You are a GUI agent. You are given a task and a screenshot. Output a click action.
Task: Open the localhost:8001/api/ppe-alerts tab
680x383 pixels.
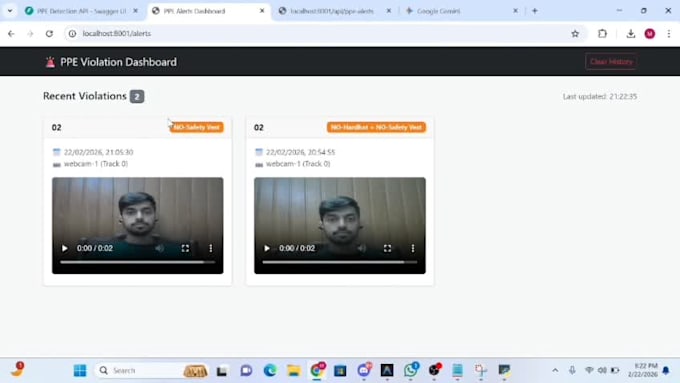point(331,11)
